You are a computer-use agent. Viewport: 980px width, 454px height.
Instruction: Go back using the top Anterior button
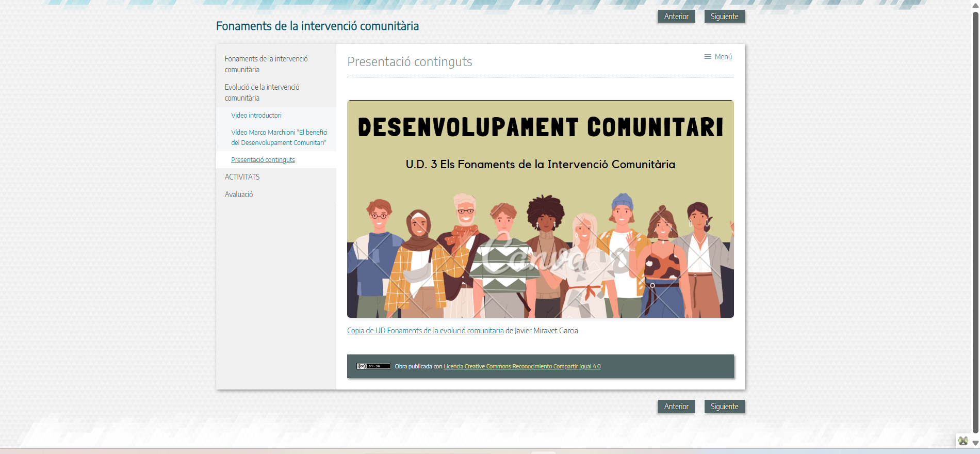(x=676, y=17)
